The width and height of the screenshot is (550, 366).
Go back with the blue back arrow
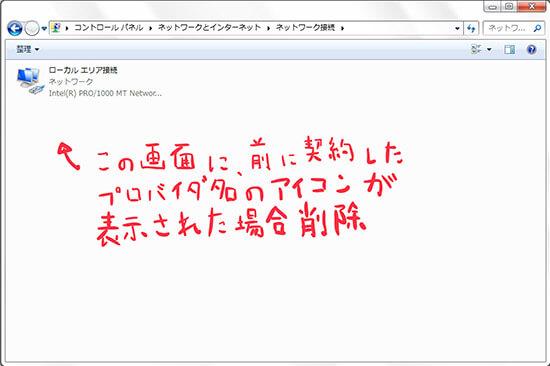coord(15,28)
